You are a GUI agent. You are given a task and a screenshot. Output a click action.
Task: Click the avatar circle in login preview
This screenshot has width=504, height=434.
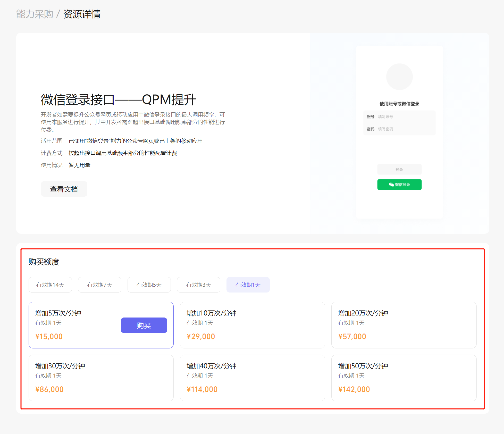click(399, 77)
